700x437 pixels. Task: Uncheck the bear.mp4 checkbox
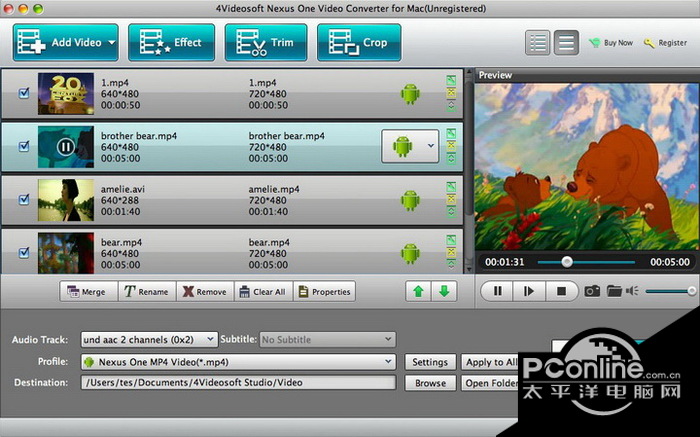(x=24, y=253)
